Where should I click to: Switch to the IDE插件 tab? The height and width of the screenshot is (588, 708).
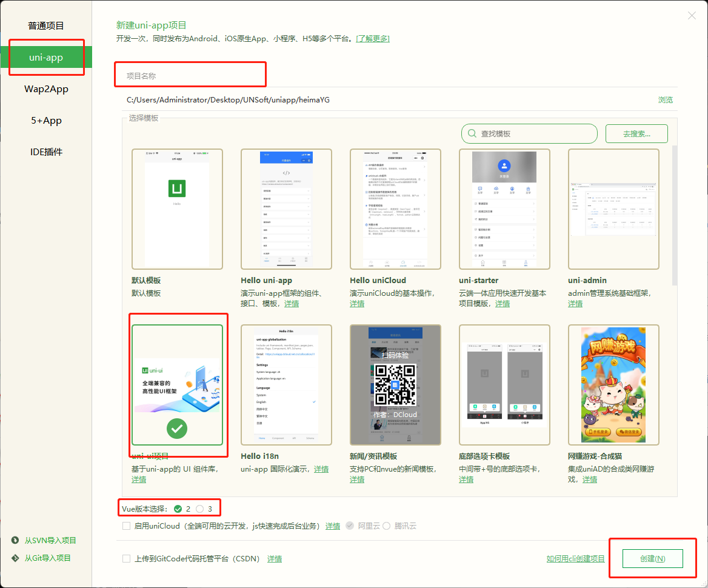46,152
